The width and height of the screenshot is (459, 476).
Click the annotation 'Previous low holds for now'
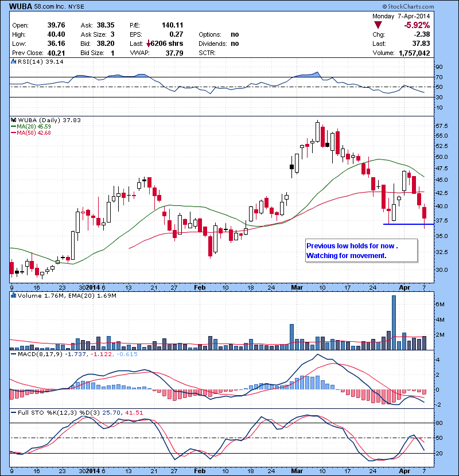[x=352, y=246]
